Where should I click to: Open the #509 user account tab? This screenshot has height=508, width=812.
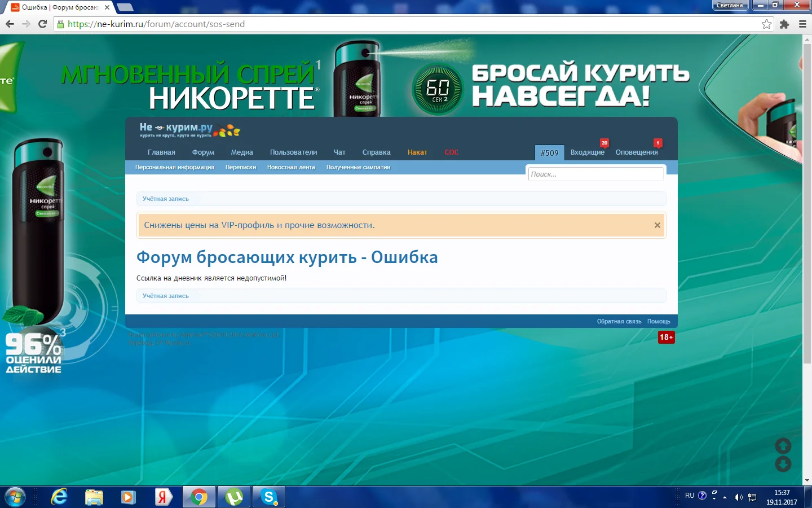(x=549, y=153)
